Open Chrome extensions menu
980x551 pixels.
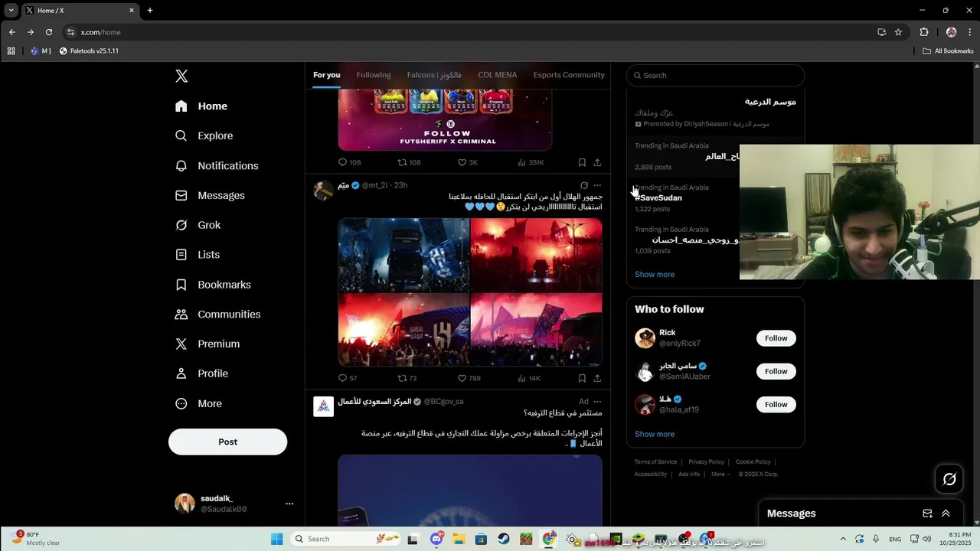(x=924, y=32)
